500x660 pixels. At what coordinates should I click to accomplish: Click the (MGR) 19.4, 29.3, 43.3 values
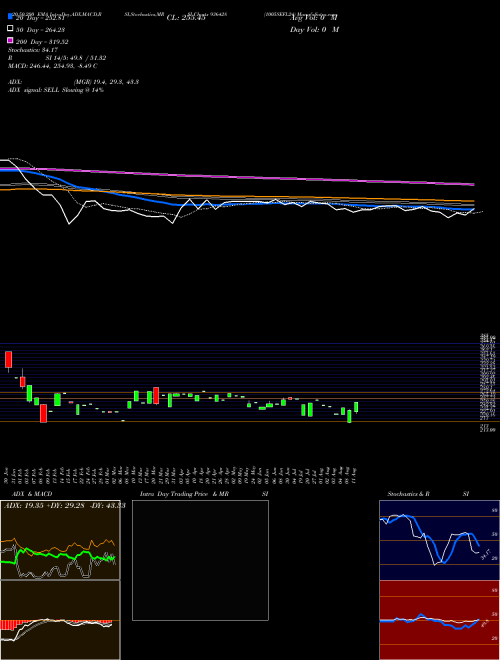point(106,82)
